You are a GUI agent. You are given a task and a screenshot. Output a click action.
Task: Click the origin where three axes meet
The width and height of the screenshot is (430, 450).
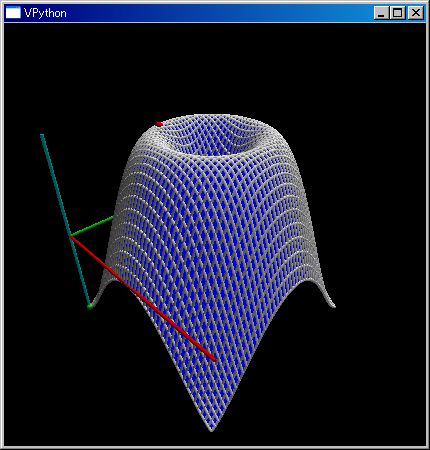[71, 236]
